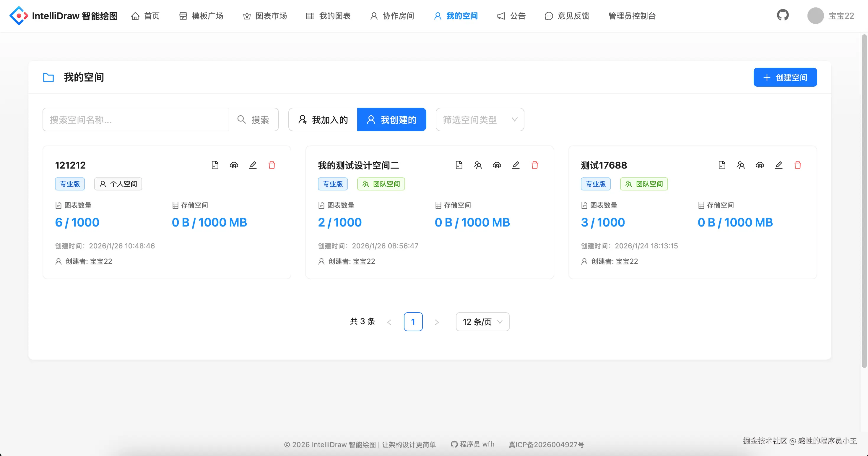Switch to the 我加入的 filter

pyautogui.click(x=323, y=119)
